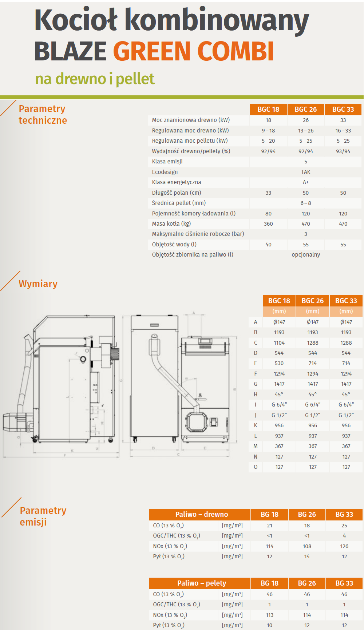364x630 pixels.
Task: Select dimension row label "M"
Action: tap(256, 446)
